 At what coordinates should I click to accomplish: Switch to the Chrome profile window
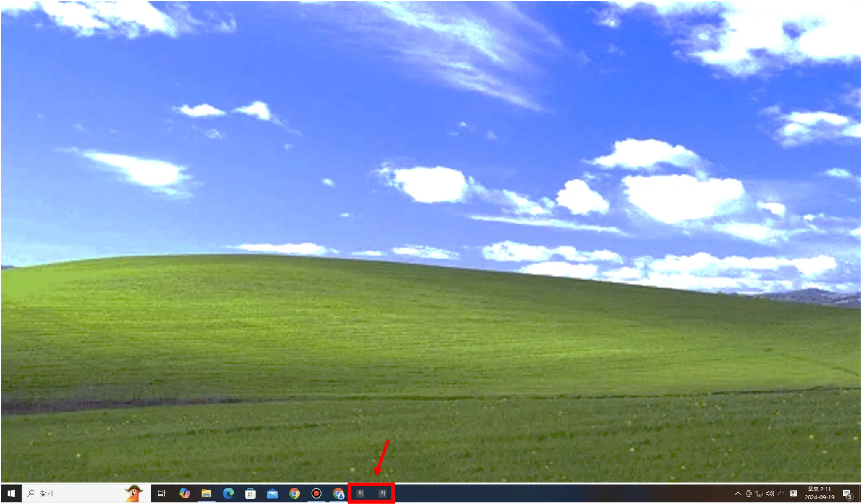[338, 493]
